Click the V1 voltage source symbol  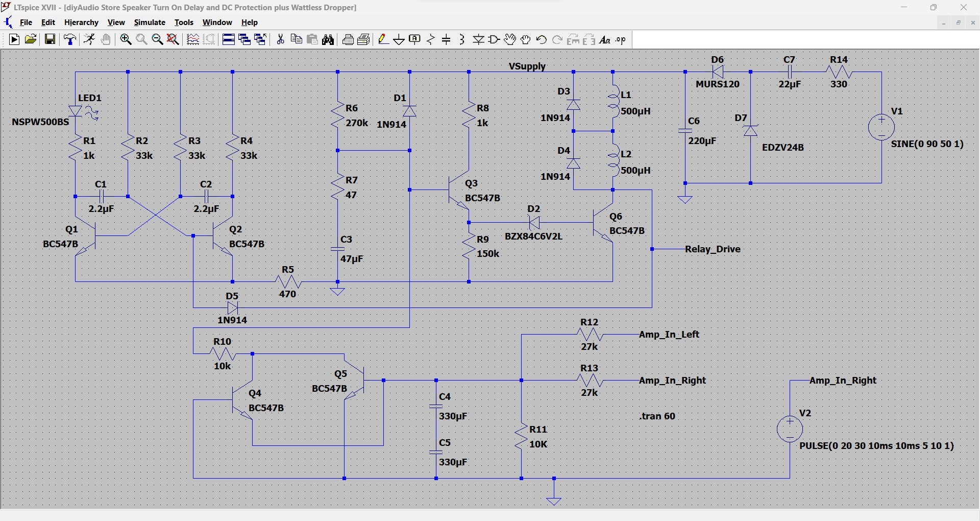click(881, 127)
